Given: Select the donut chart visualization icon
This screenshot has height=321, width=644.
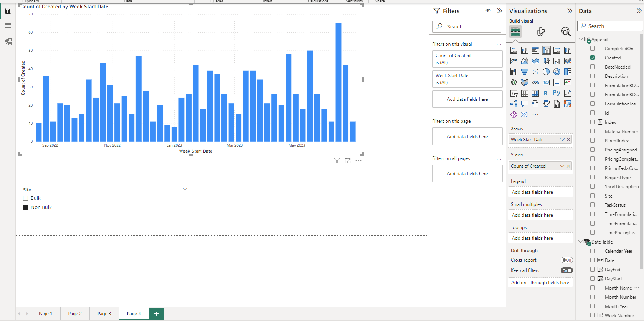Looking at the screenshot, I should pos(556,72).
